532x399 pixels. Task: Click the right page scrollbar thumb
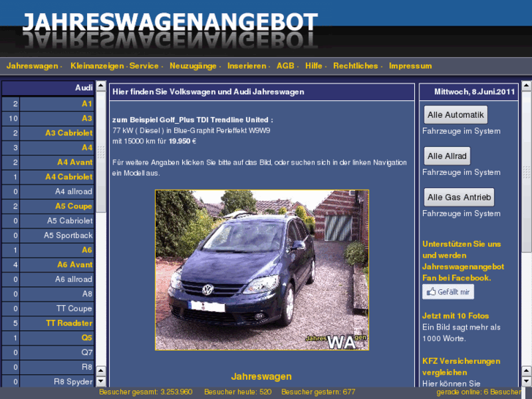[526, 172]
